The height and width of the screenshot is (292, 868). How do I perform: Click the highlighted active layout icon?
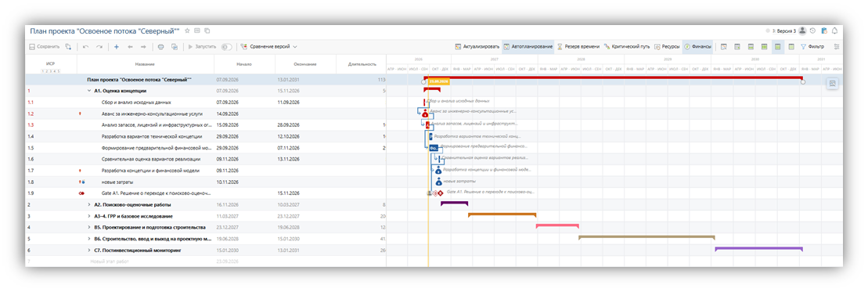coord(778,47)
